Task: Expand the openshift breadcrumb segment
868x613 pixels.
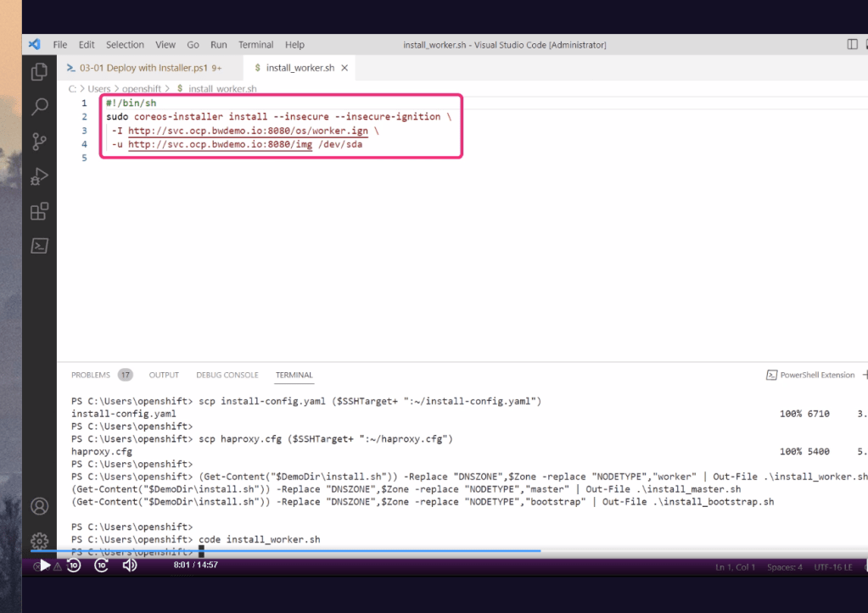Action: click(142, 88)
